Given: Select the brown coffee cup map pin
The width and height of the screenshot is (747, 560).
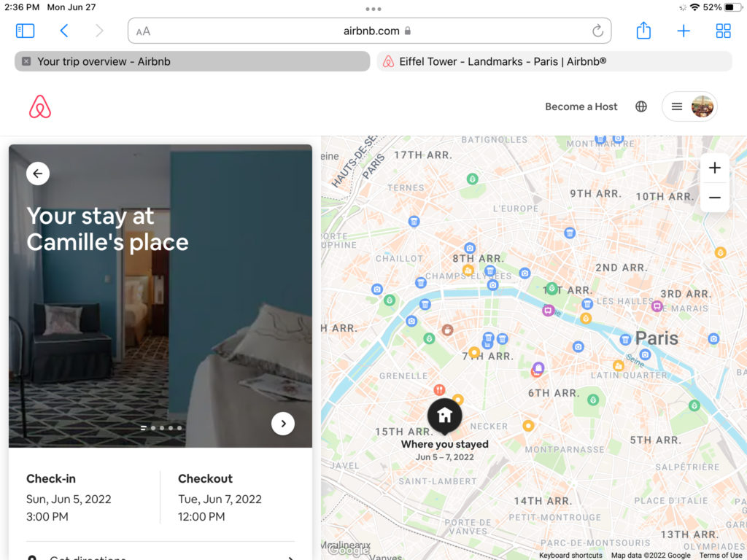Looking at the screenshot, I should point(447,330).
